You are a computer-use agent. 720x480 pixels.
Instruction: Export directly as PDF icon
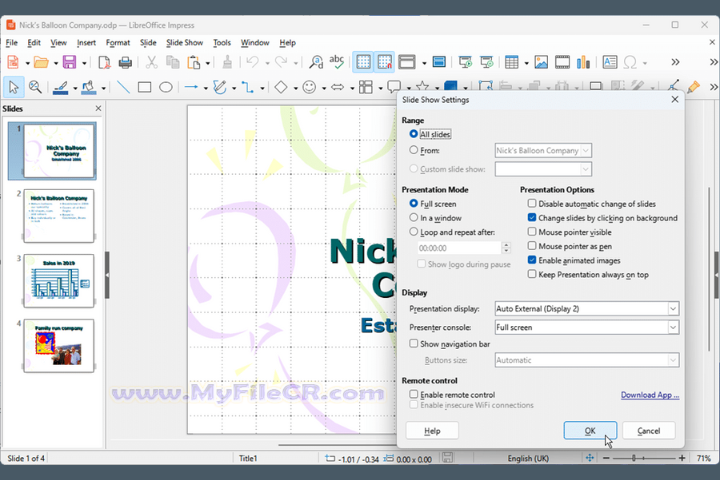105,62
